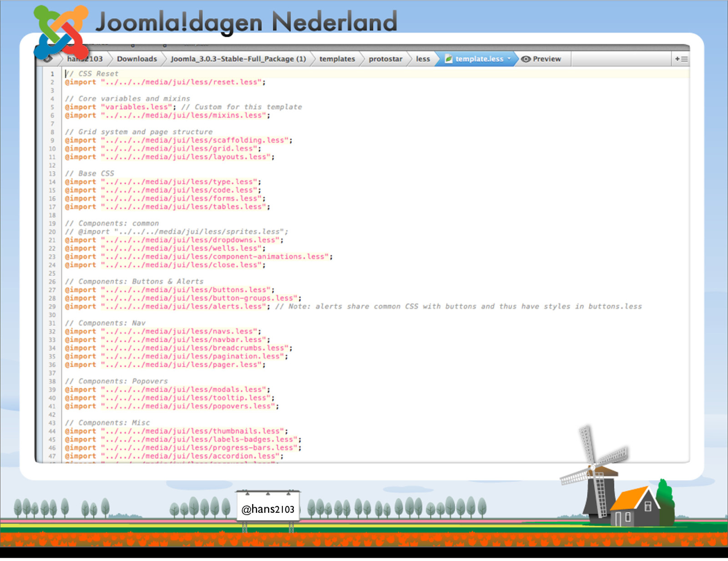Click the @hans2103 billboard handle
Image resolution: width=728 pixels, height=561 pixels.
(268, 509)
